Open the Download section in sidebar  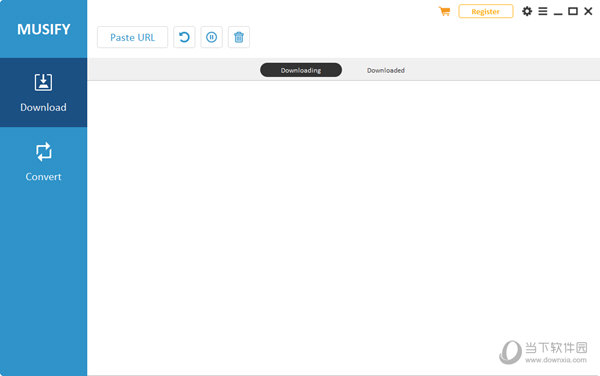pyautogui.click(x=43, y=93)
